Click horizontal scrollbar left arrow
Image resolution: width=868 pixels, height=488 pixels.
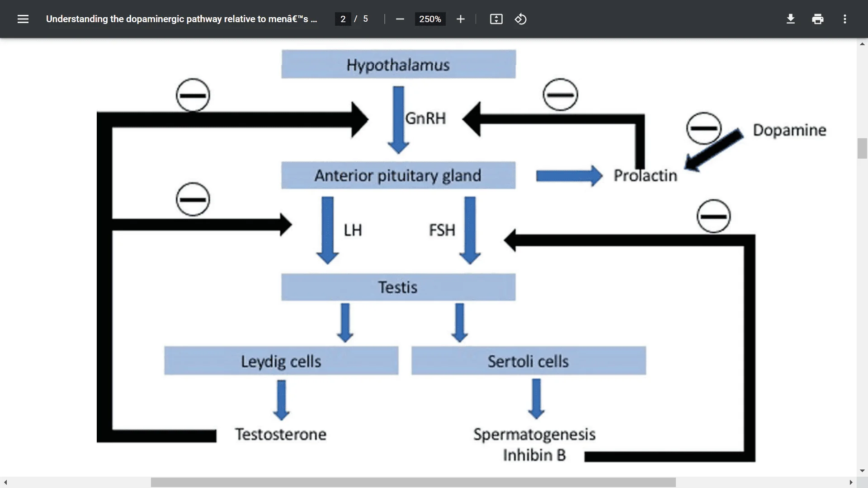pyautogui.click(x=5, y=483)
